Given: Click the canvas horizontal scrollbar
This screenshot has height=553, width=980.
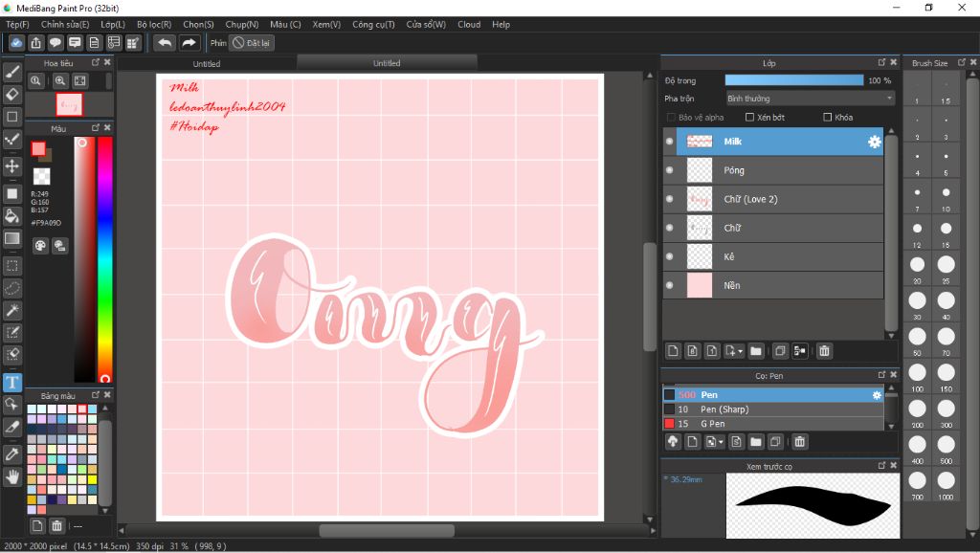Looking at the screenshot, I should click(387, 530).
